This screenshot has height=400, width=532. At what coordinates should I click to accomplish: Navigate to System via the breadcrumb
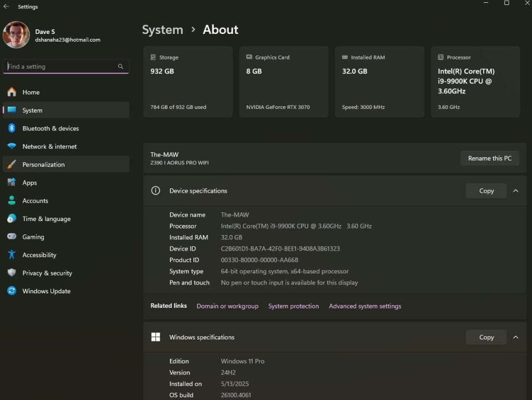[162, 29]
